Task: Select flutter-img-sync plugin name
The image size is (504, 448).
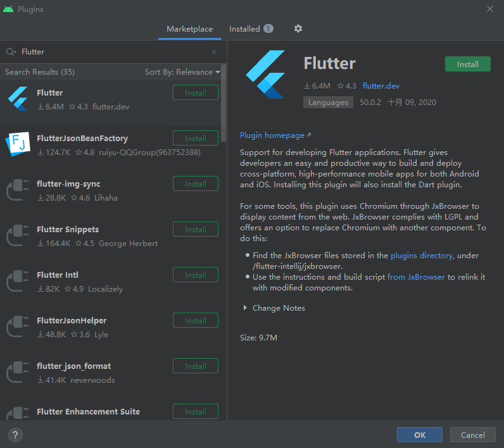Action: 68,184
